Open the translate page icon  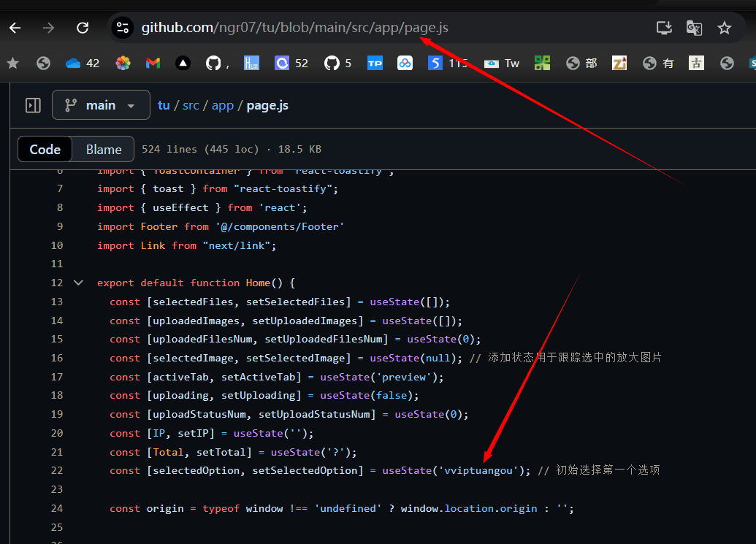click(694, 28)
